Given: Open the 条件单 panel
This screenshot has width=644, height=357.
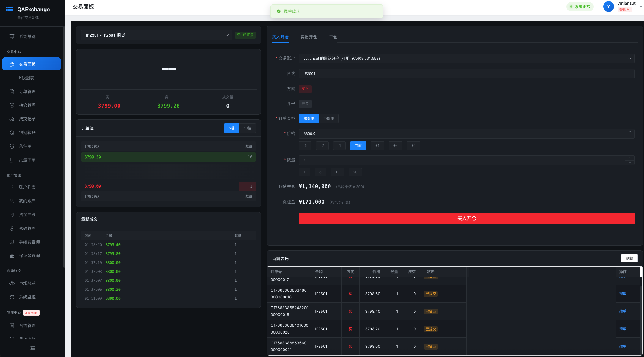Looking at the screenshot, I should (25, 146).
